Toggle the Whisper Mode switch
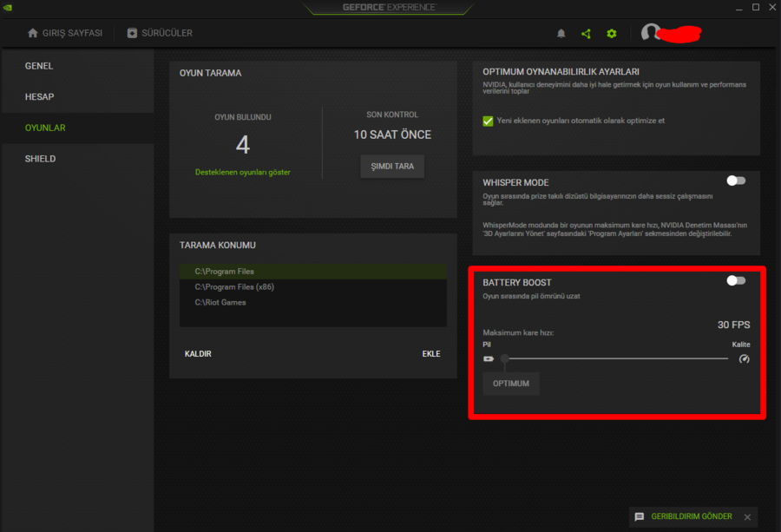 pos(736,181)
